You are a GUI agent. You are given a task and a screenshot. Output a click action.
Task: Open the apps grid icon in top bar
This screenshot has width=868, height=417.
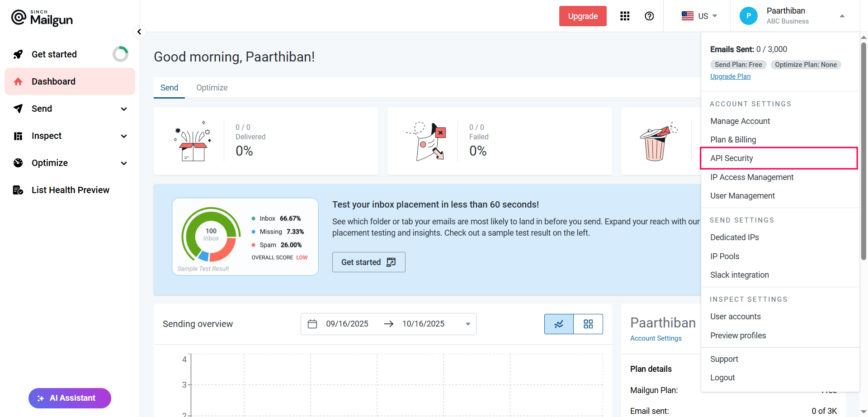coord(625,16)
